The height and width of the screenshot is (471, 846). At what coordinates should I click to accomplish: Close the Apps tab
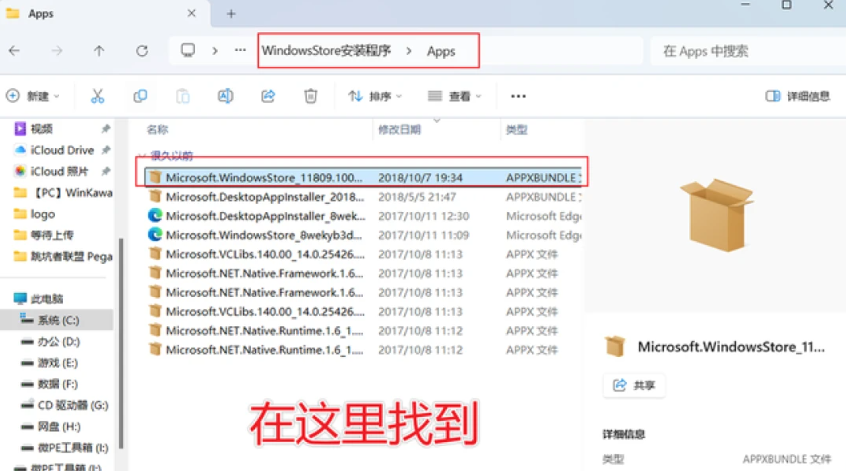[x=192, y=13]
